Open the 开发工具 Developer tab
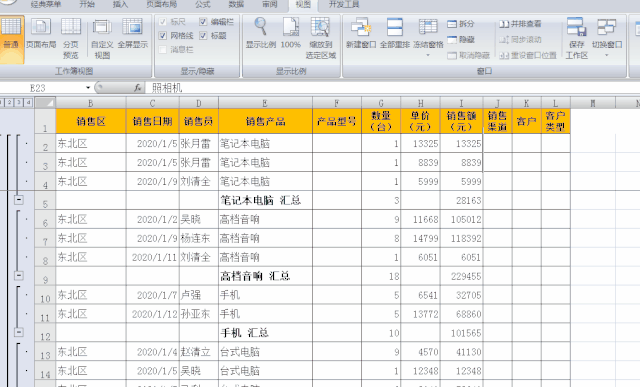The image size is (640, 387). tap(344, 4)
